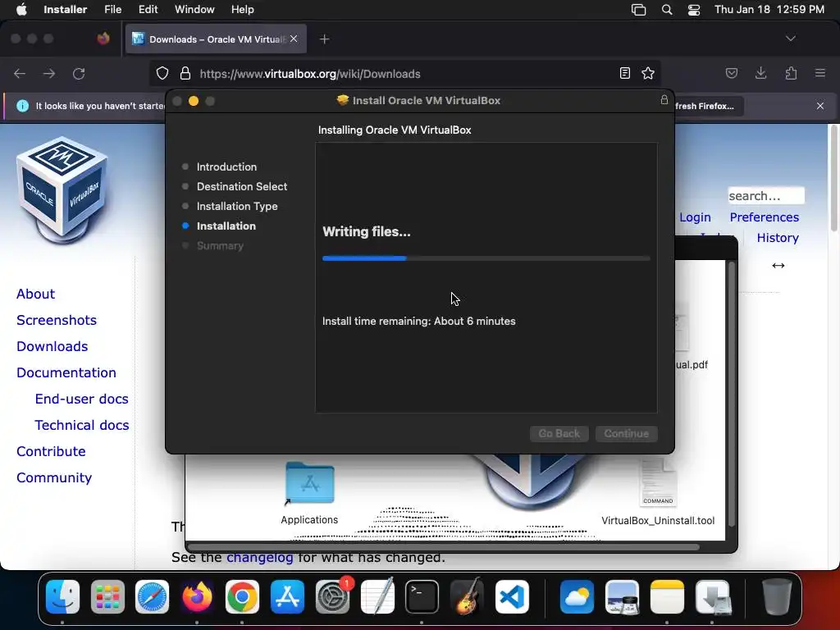The width and height of the screenshot is (840, 630).
Task: Open Preview from the Dock
Action: 622,596
